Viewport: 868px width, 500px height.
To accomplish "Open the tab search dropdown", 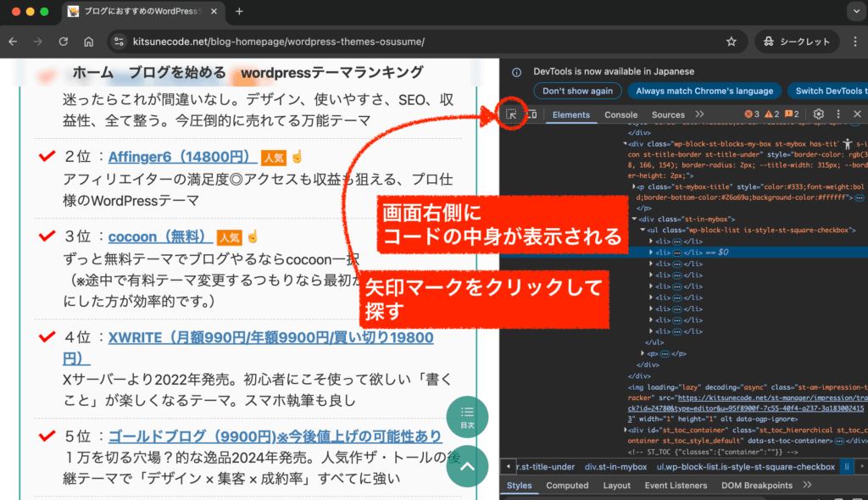I will (856, 11).
